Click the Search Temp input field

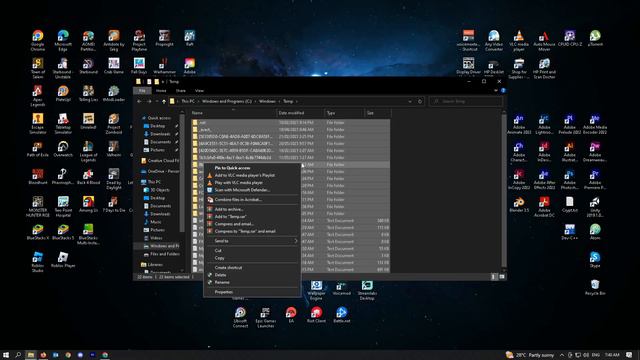click(466, 101)
